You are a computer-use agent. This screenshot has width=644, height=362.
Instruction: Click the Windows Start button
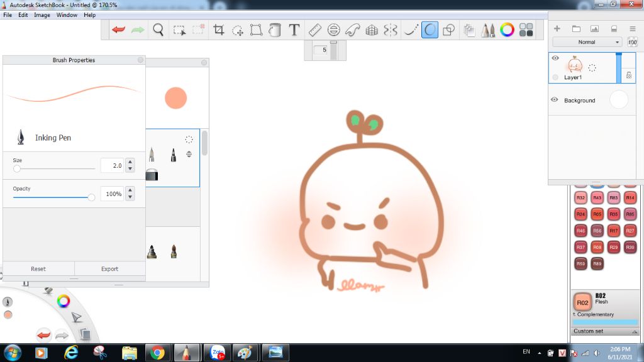click(x=11, y=353)
